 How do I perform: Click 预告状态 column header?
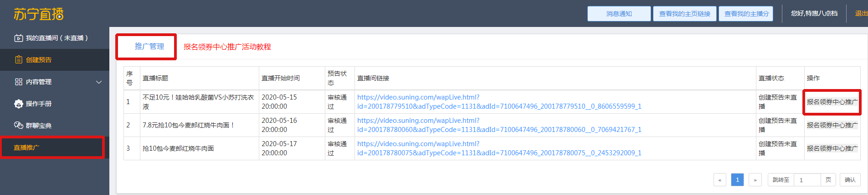click(337, 78)
